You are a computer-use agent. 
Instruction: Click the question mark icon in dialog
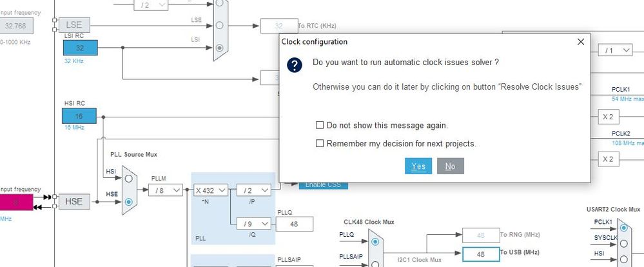point(295,65)
